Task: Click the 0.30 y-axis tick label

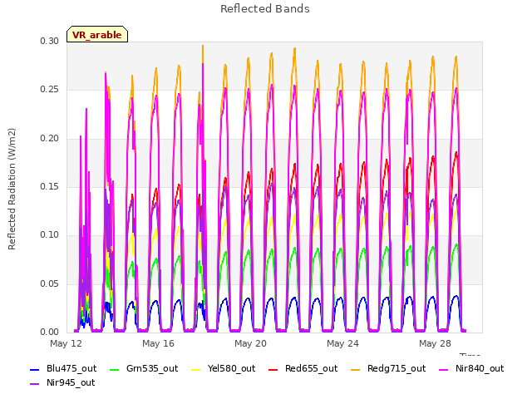Action: (x=50, y=41)
